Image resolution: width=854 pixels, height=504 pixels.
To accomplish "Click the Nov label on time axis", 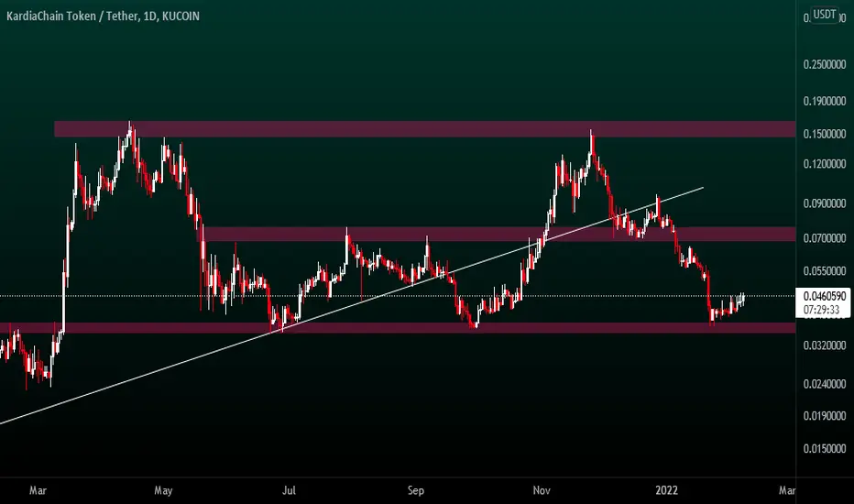I will click(x=542, y=490).
